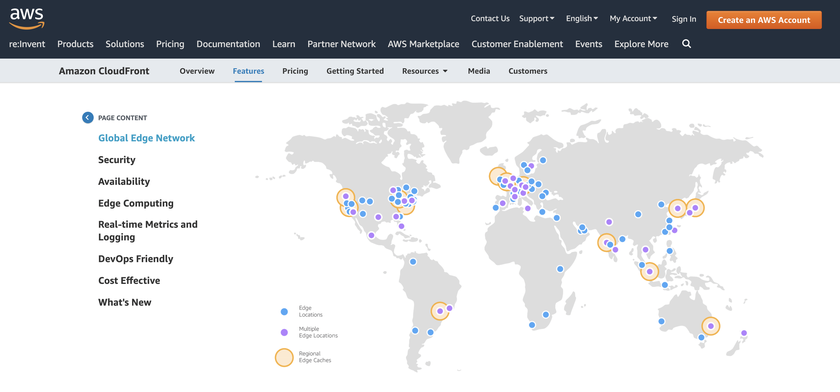The image size is (840, 392).
Task: Click the orange Regional Edge Caches legend circle
Action: (284, 357)
